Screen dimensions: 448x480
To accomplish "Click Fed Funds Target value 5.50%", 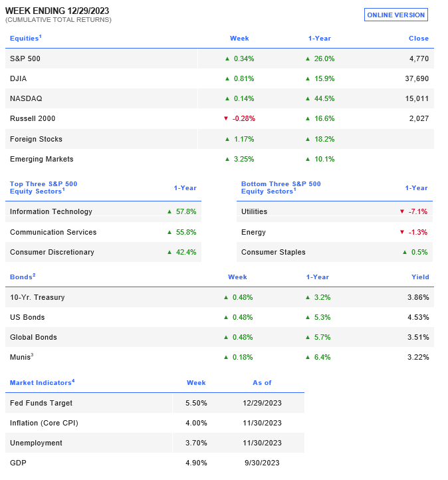I will point(196,403).
